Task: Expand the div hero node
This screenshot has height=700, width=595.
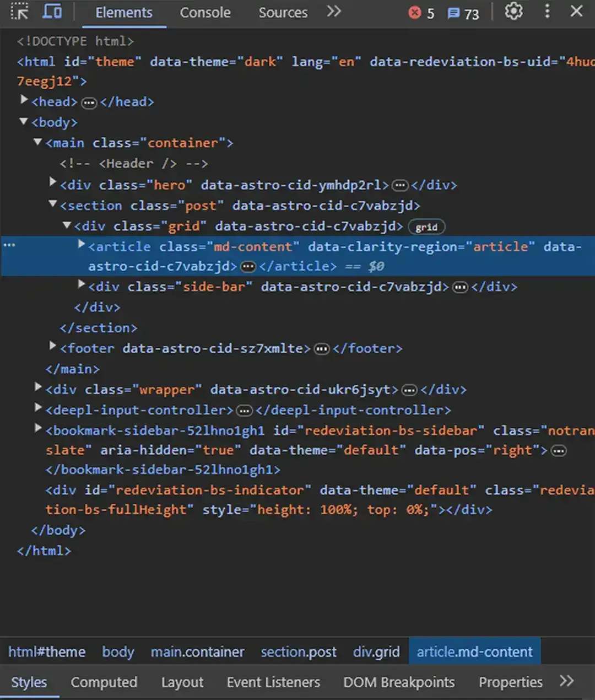Action: [53, 182]
